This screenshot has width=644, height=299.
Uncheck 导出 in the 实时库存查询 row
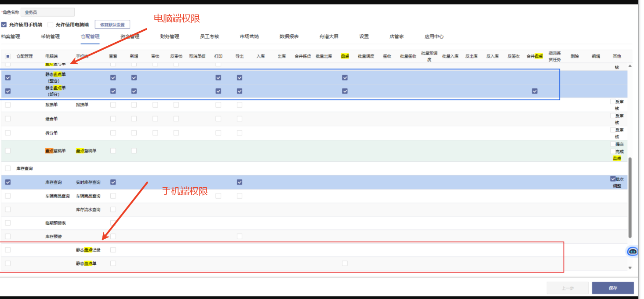(240, 182)
